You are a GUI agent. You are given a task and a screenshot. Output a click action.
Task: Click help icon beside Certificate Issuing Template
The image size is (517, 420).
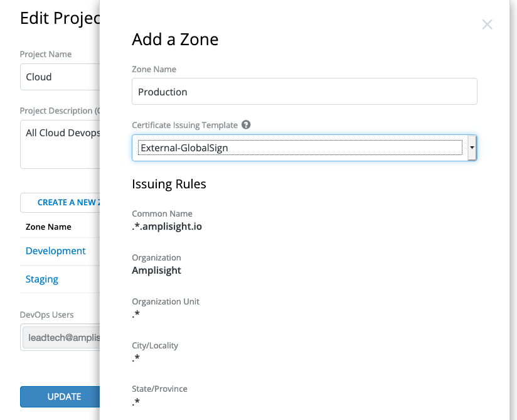point(246,125)
